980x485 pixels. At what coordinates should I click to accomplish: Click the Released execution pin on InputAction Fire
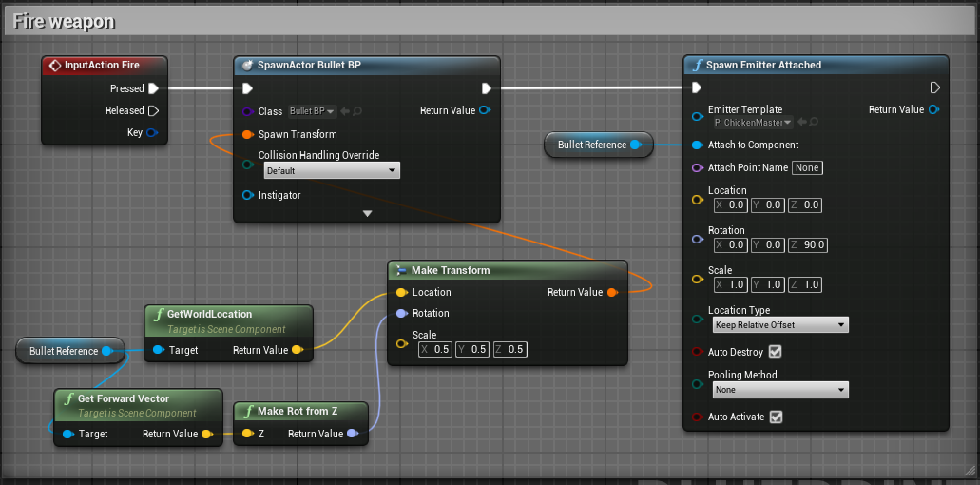coord(153,110)
